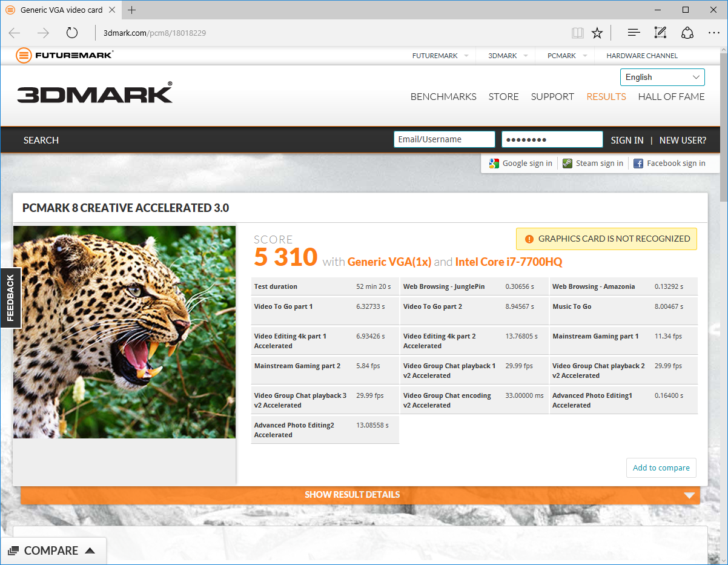
Task: Click the graphics card warning icon
Action: 529,239
